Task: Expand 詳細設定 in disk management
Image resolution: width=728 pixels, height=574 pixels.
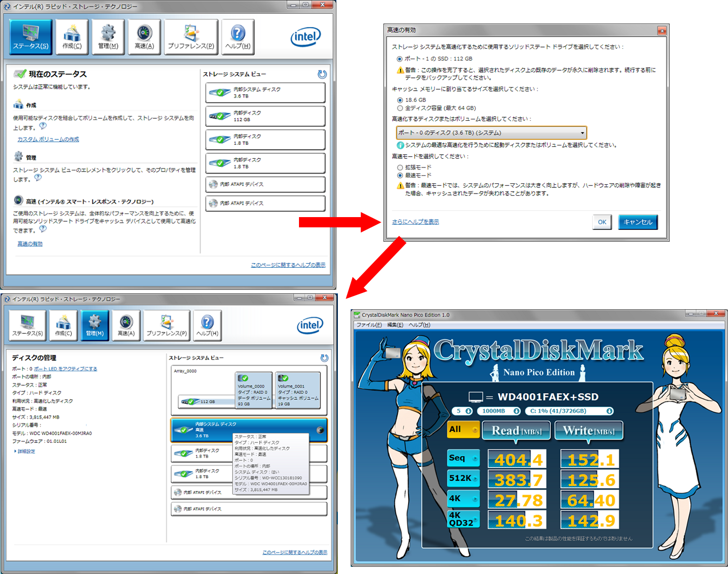Action: coord(25,452)
